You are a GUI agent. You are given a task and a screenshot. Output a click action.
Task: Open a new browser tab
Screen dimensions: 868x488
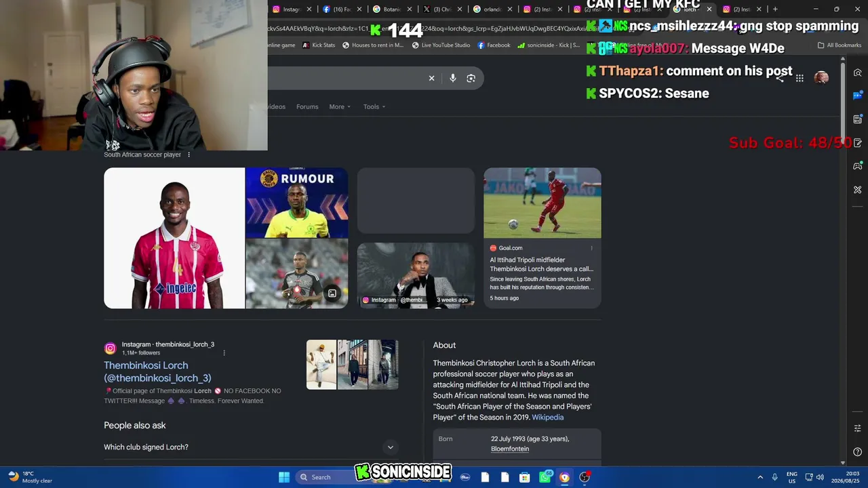[775, 9]
